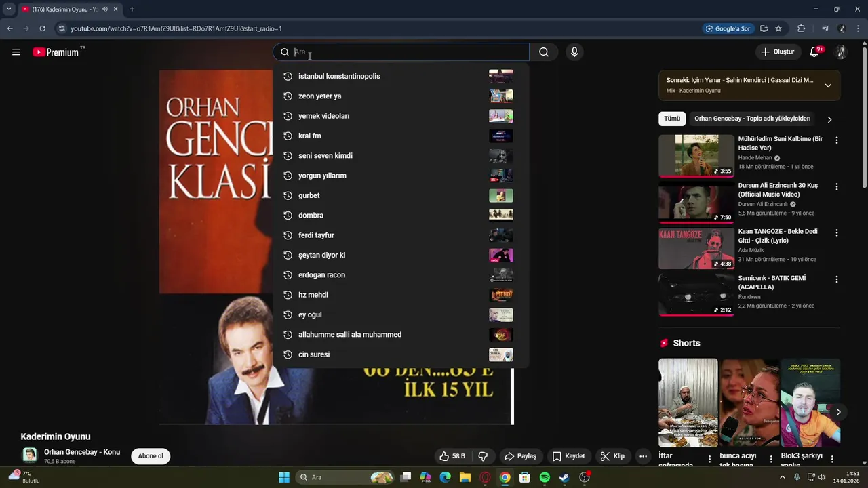Choose suggestion zeon yeter ya
Image resolution: width=868 pixels, height=488 pixels.
pyautogui.click(x=401, y=96)
